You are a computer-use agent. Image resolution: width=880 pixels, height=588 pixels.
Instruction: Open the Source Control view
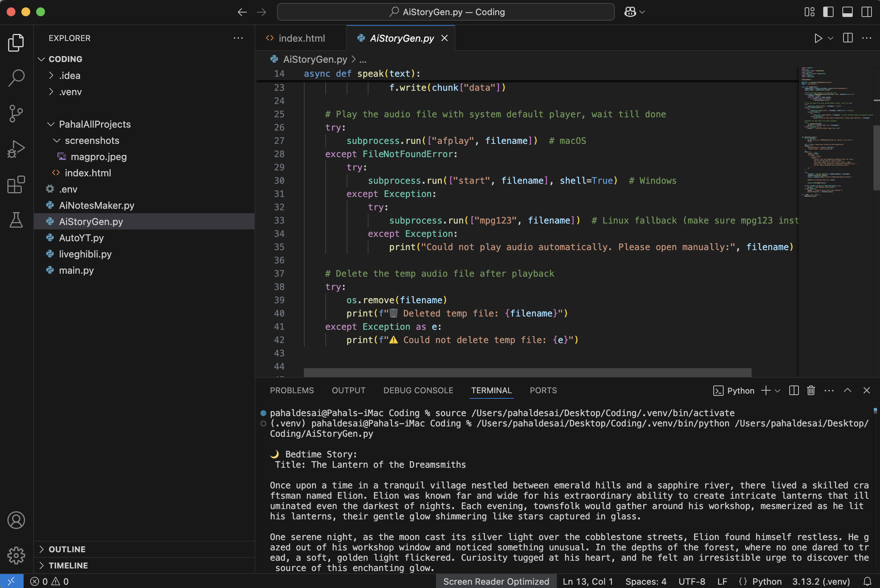click(x=16, y=113)
